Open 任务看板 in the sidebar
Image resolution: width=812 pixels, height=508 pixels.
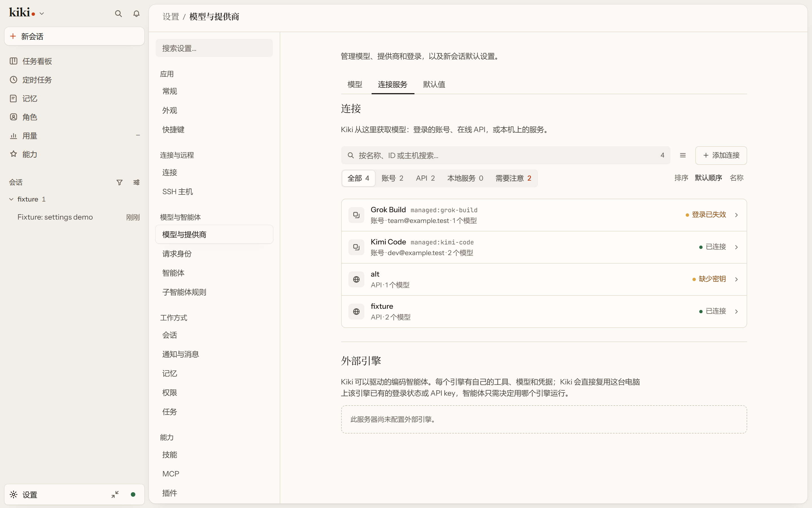74,61
